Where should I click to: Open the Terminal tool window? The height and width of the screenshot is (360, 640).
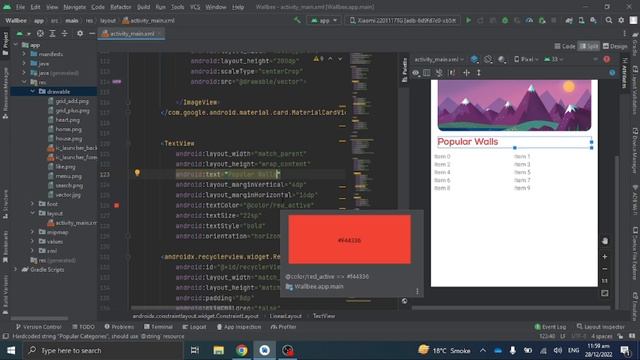click(x=158, y=327)
